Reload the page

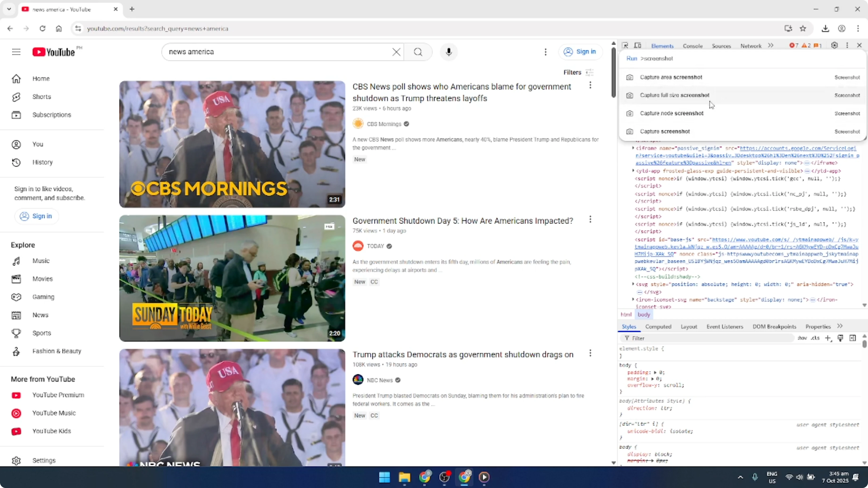42,29
